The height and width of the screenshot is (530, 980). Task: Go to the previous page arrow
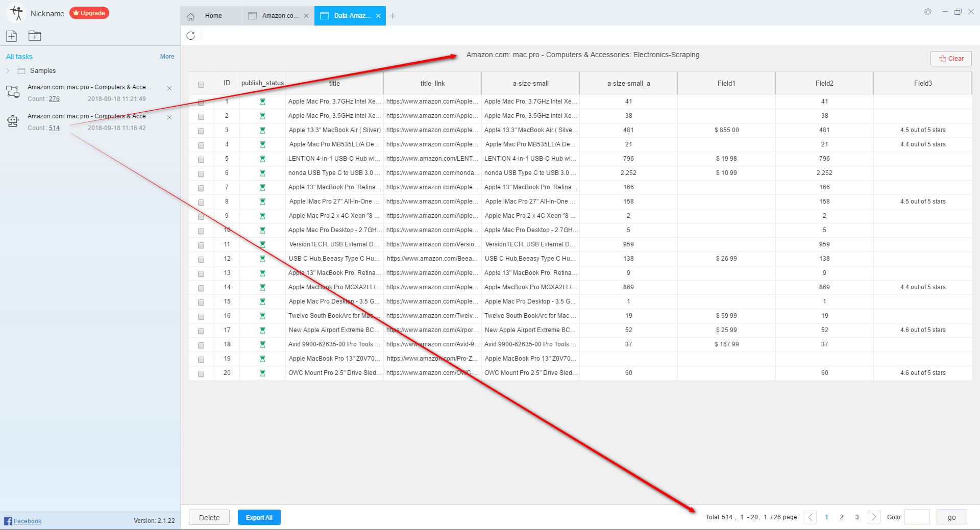pos(810,517)
